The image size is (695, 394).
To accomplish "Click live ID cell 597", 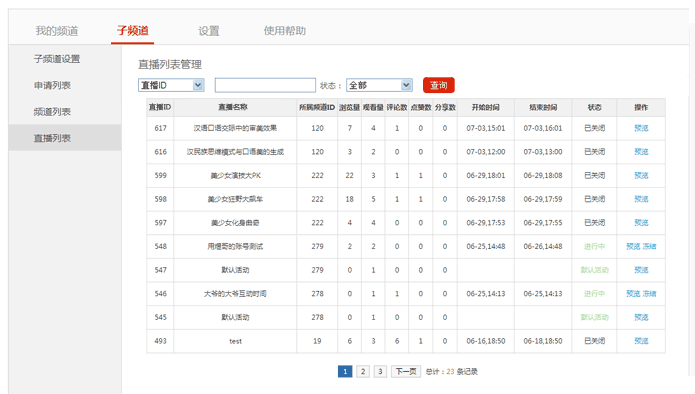I will [160, 222].
